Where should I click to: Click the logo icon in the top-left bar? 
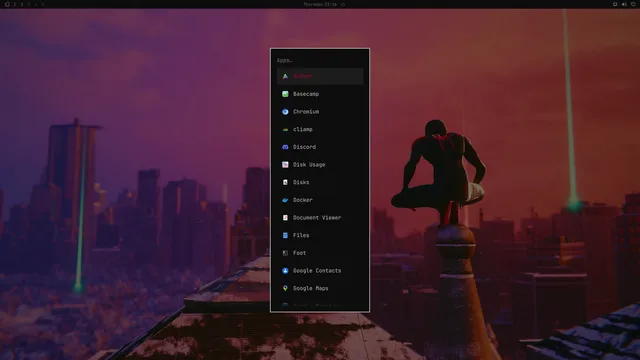pos(7,4)
